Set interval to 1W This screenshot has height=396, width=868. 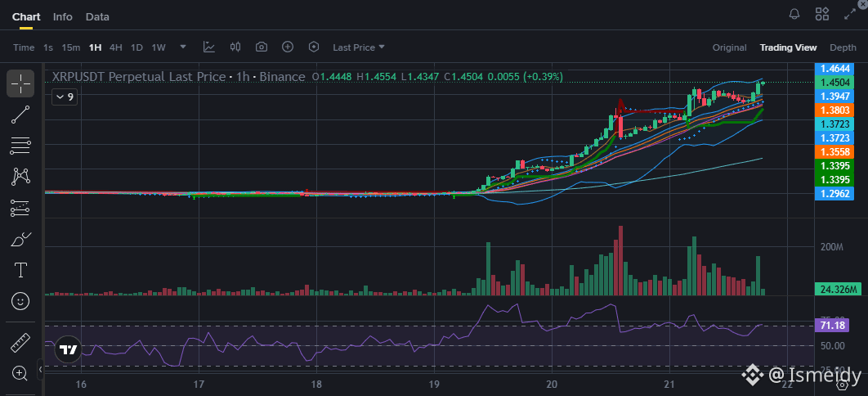159,47
